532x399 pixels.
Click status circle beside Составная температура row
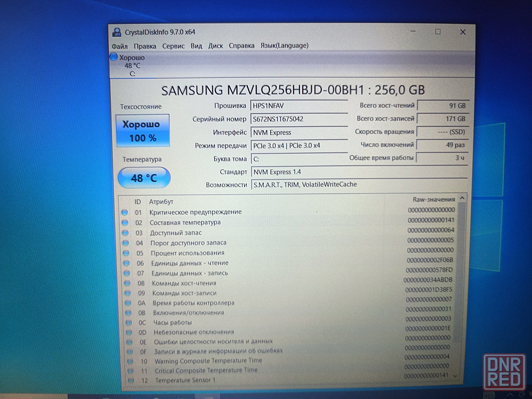125,222
